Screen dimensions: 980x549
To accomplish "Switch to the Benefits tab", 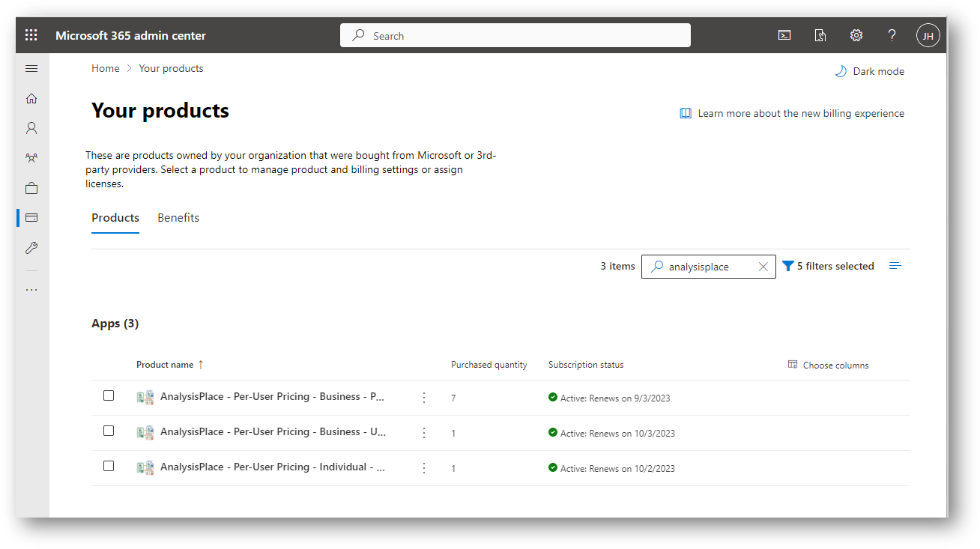I will point(178,218).
